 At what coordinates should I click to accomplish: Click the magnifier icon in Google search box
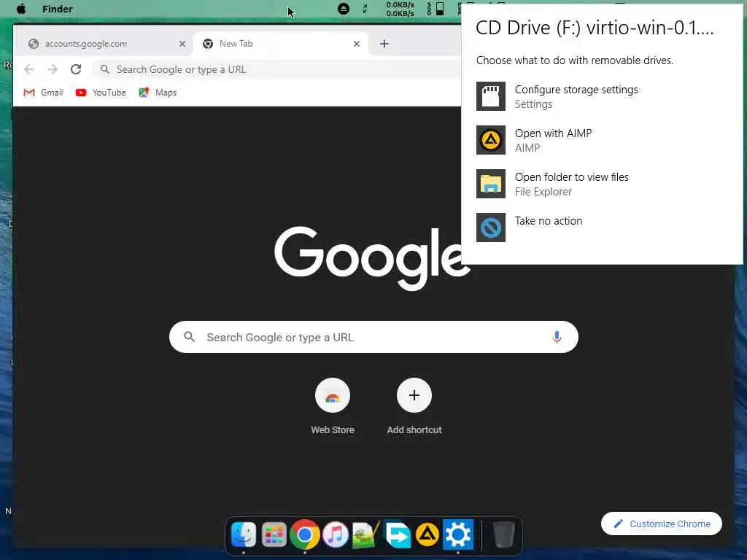click(x=189, y=337)
